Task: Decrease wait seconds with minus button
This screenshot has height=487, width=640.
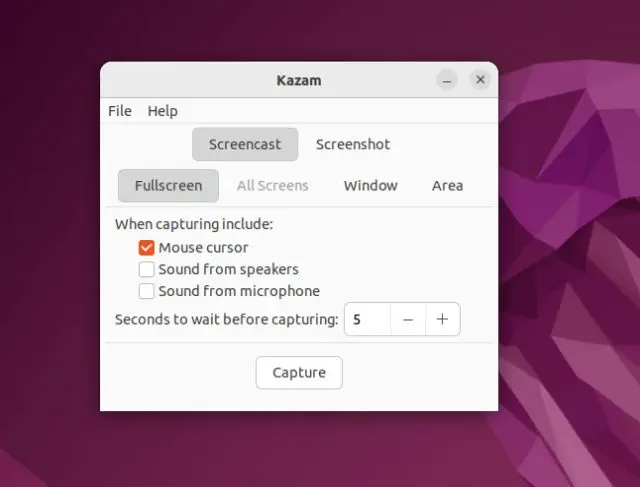Action: pyautogui.click(x=408, y=319)
